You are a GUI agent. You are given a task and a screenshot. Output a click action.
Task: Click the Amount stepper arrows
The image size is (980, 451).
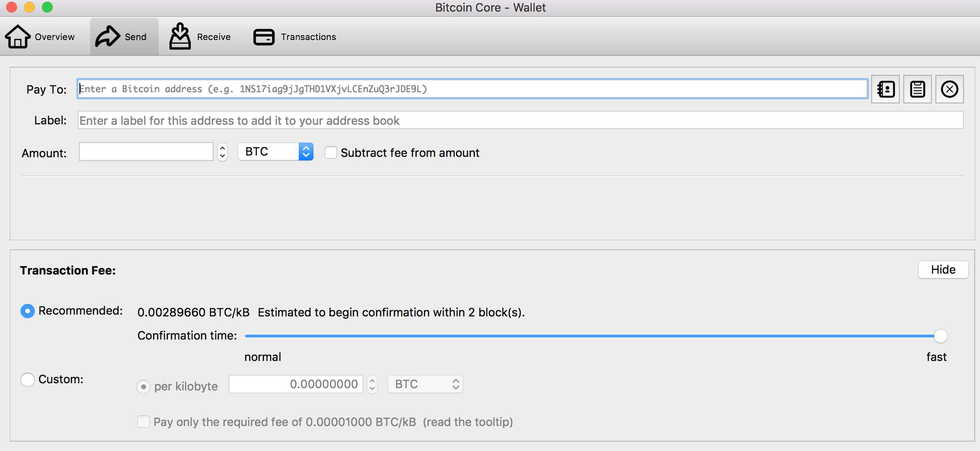click(222, 152)
